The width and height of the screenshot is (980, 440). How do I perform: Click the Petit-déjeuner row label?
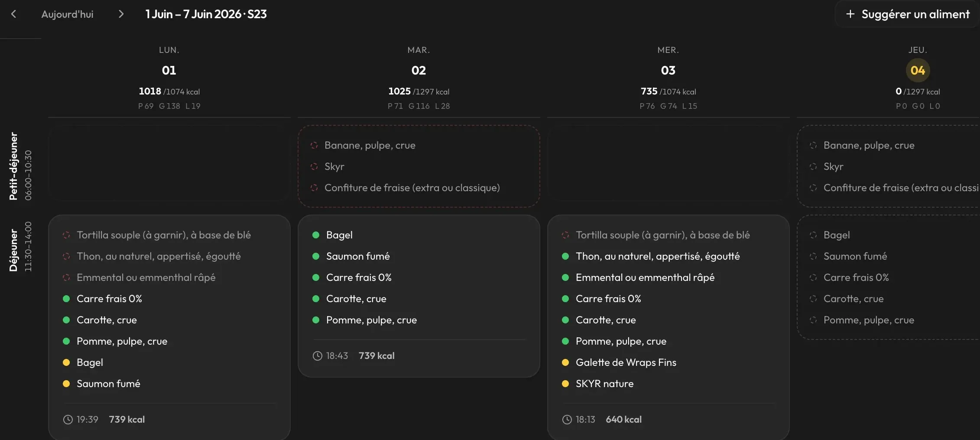pos(14,166)
